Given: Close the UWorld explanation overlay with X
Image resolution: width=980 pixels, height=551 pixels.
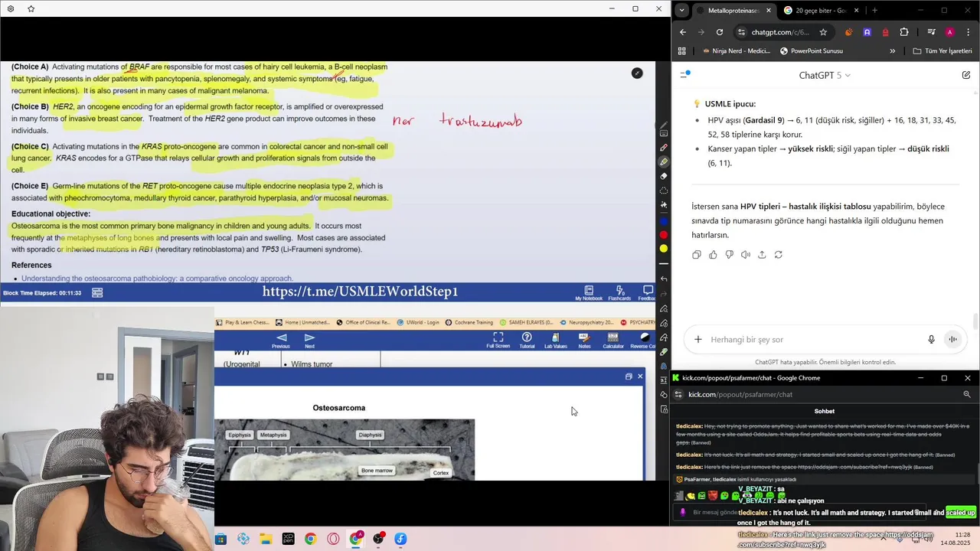Looking at the screenshot, I should point(637,73).
